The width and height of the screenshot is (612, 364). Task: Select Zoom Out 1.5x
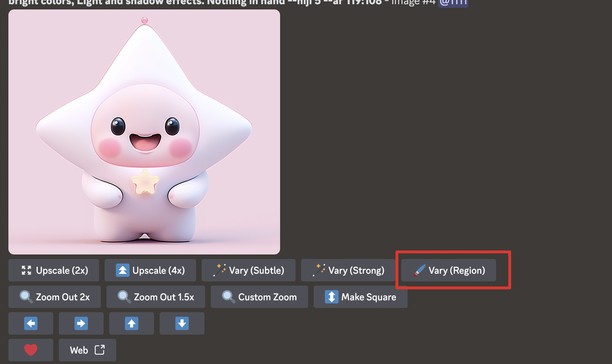[x=156, y=297]
